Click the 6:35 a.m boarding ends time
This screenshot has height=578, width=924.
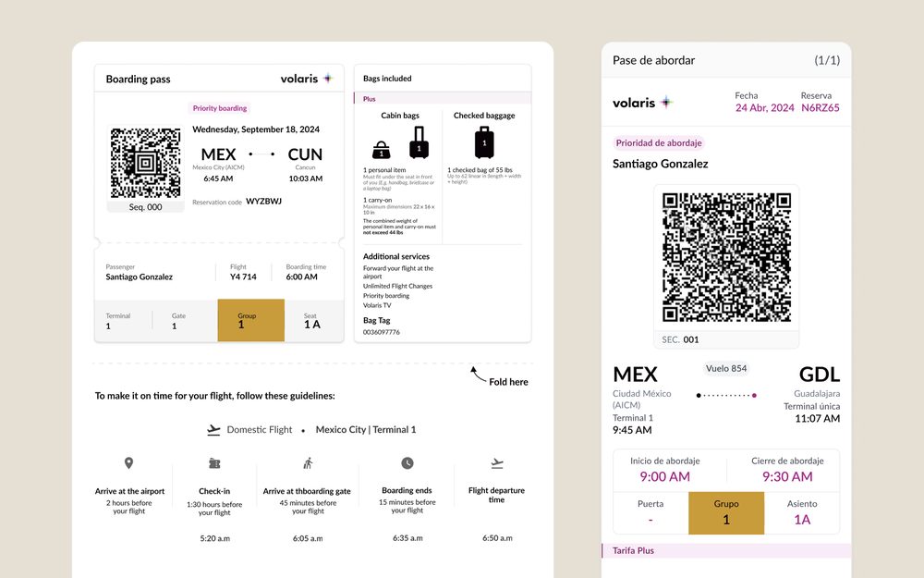pos(407,538)
